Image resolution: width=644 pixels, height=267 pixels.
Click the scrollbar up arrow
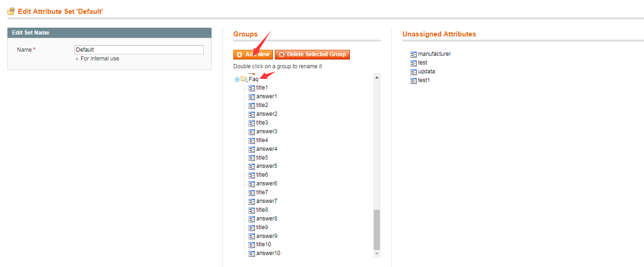(377, 77)
